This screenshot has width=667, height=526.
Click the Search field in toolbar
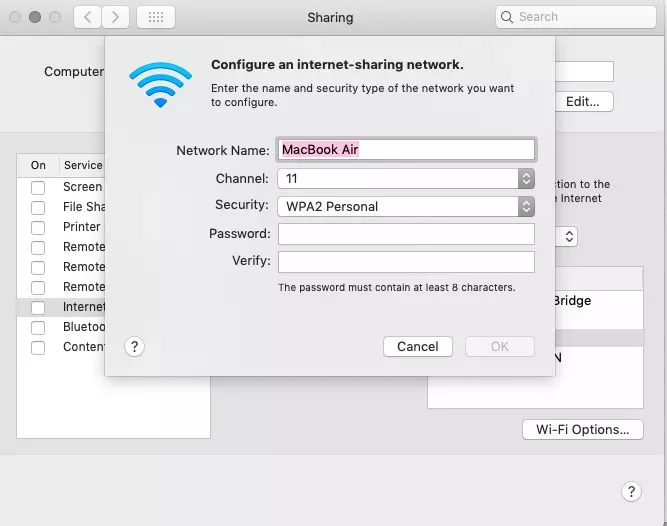(576, 17)
